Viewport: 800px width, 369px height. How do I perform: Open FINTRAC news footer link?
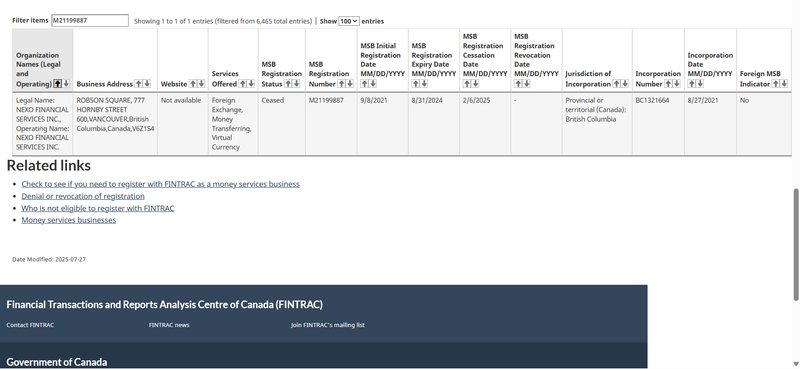click(169, 325)
